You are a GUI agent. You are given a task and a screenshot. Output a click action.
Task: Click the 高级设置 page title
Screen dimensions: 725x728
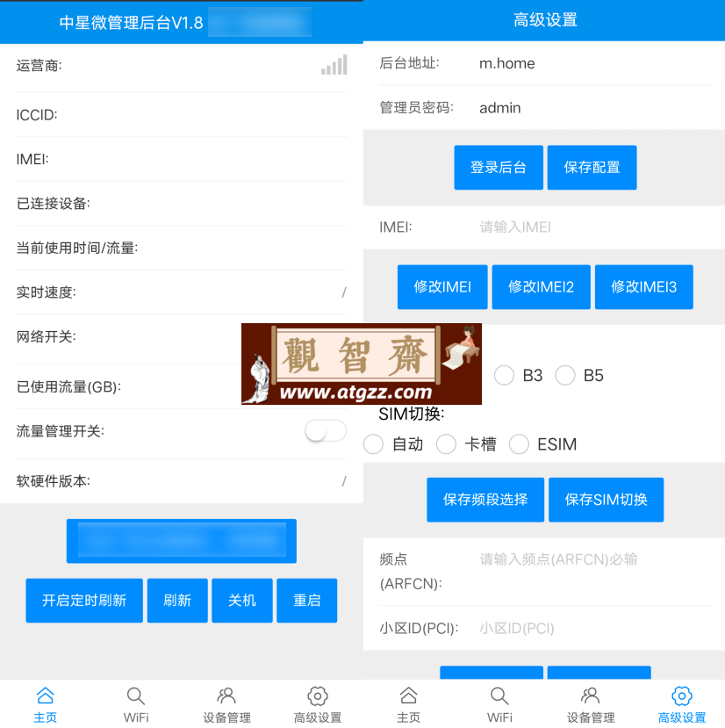(x=545, y=20)
